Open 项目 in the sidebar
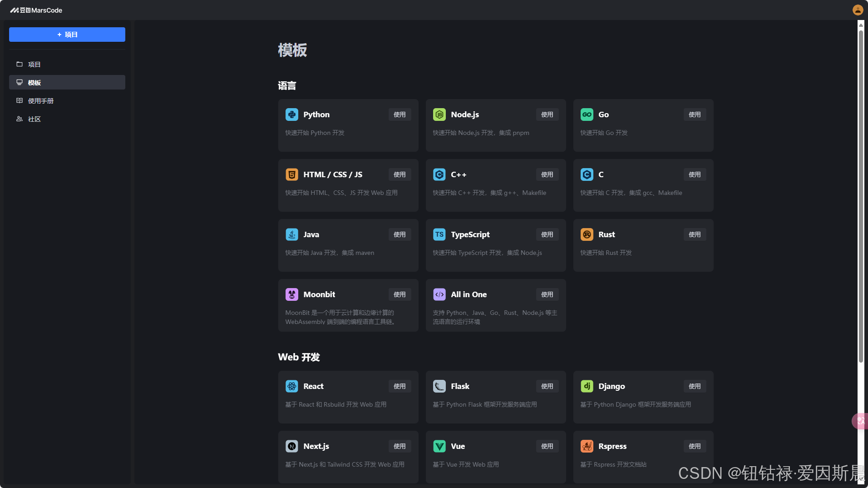This screenshot has height=488, width=868. (67, 65)
